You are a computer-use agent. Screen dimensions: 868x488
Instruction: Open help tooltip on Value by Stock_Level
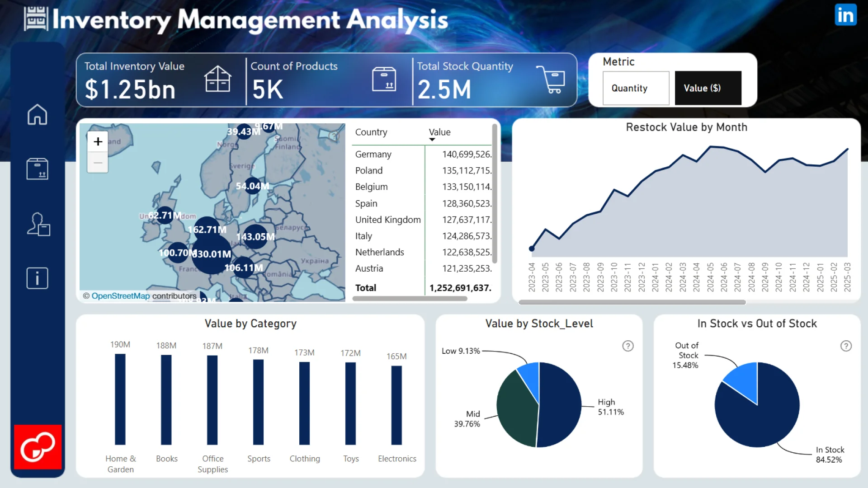pos(628,346)
